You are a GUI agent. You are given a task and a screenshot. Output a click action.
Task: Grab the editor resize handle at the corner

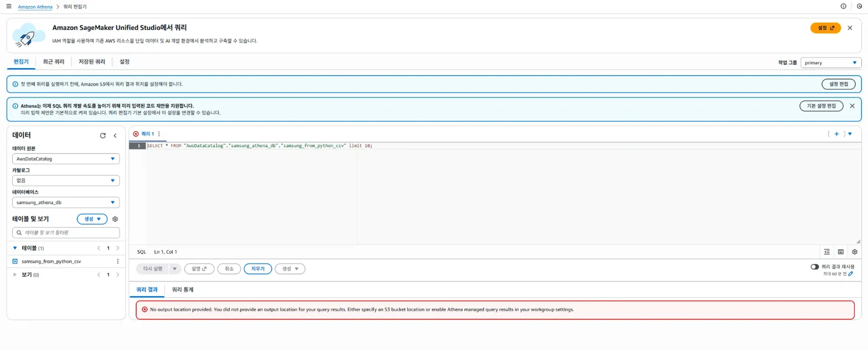coord(858,241)
